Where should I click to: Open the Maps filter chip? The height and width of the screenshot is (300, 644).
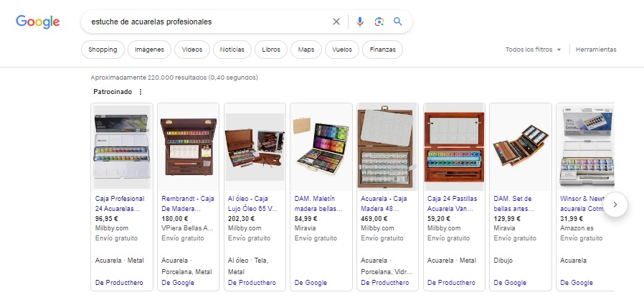coord(306,50)
